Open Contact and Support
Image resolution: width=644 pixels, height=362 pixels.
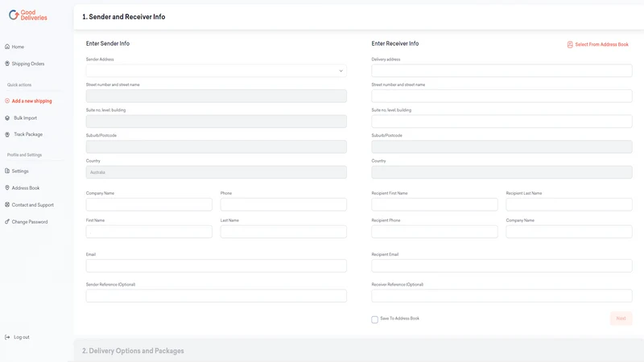click(x=32, y=205)
